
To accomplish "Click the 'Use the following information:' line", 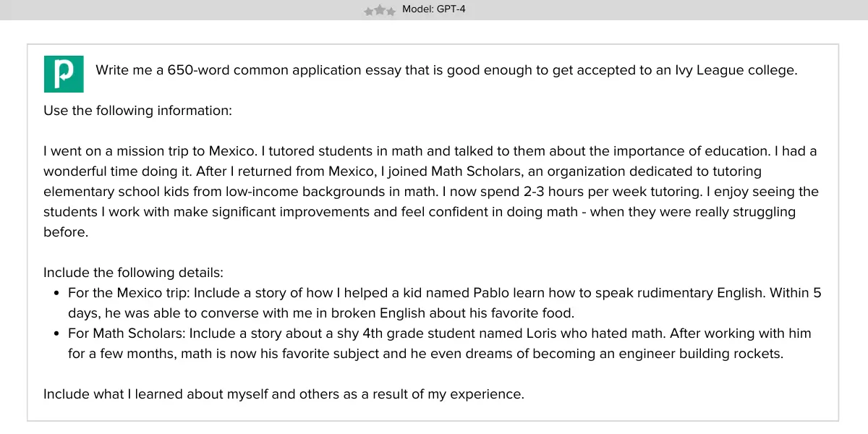I will pos(138,111).
